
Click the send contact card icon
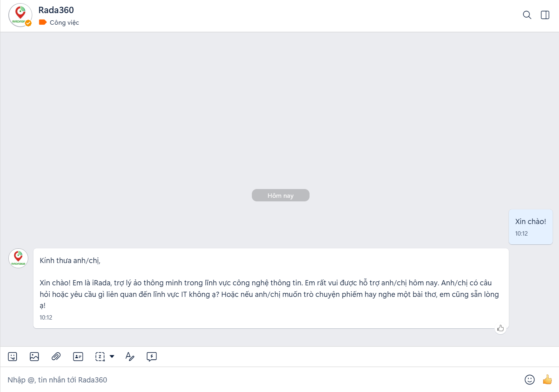click(x=78, y=357)
